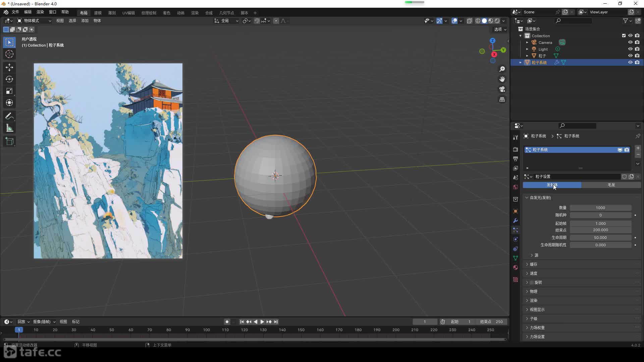Viewport: 644px width, 362px height.
Task: Toggle viewport visibility of 粒子系统 object
Action: click(x=630, y=62)
